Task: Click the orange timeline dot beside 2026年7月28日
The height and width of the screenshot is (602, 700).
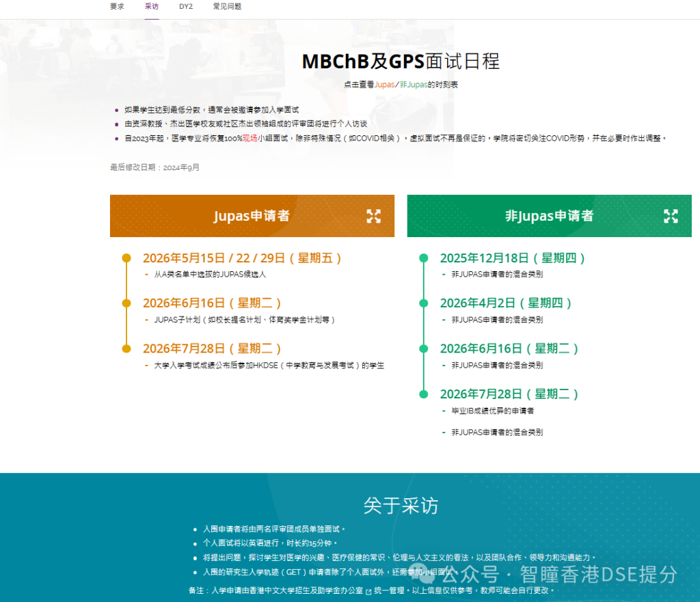Action: tap(126, 349)
